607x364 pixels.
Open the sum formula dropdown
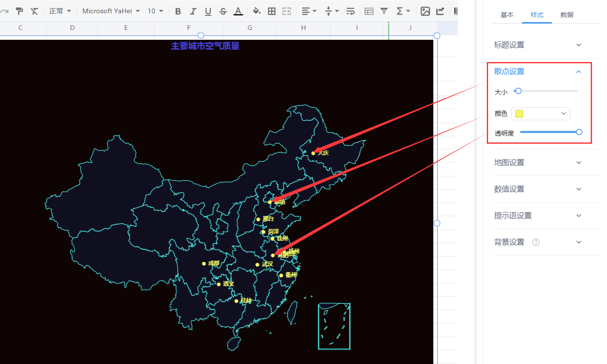coord(403,11)
